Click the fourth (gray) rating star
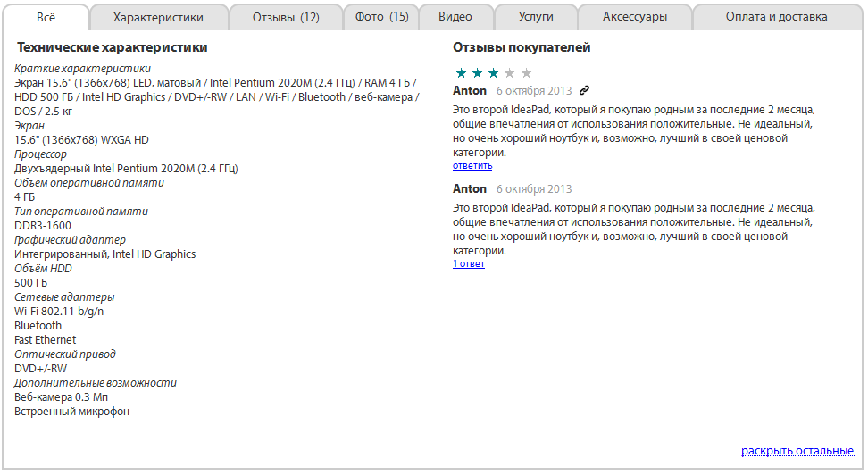868x475 pixels. tap(509, 73)
